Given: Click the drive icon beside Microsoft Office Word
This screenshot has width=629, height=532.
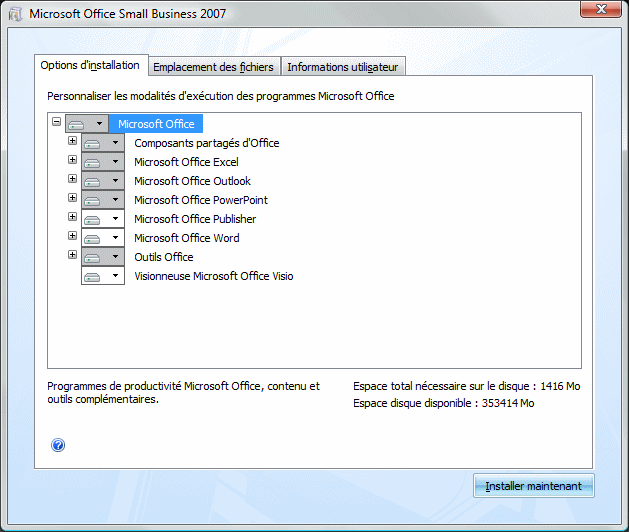Looking at the screenshot, I should (93, 238).
